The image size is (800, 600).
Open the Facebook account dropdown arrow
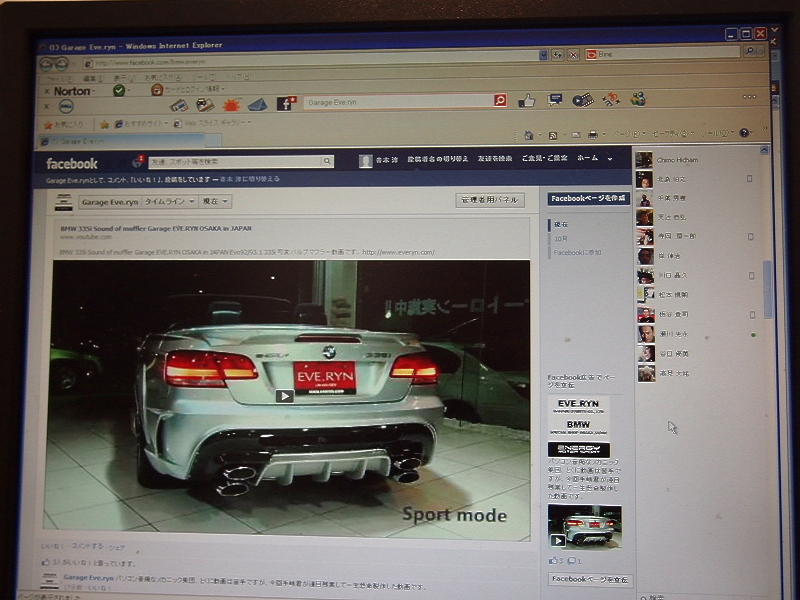tap(610, 159)
